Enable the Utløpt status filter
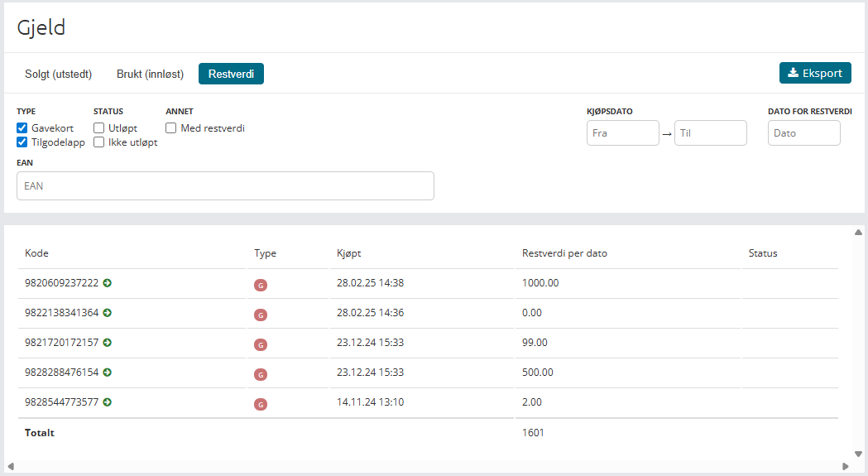The width and height of the screenshot is (868, 476). [x=99, y=128]
